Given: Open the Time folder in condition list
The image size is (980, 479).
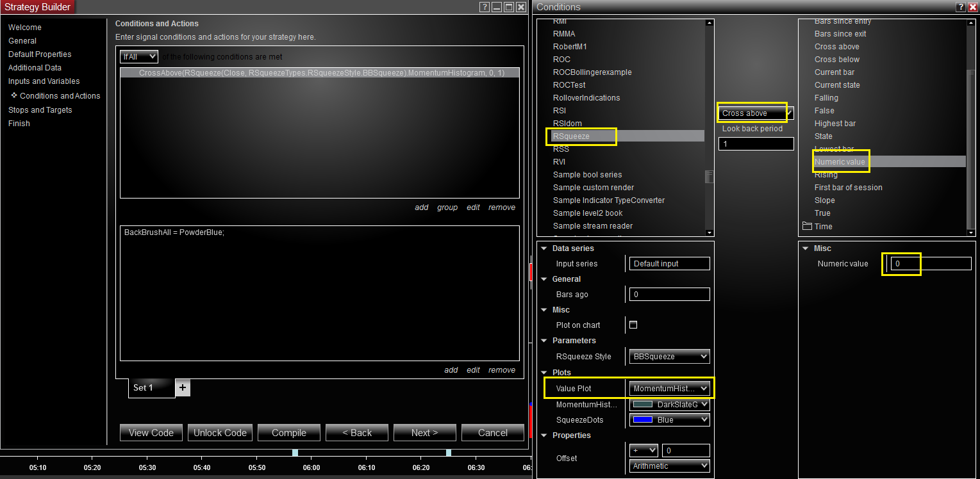Looking at the screenshot, I should pyautogui.click(x=817, y=226).
